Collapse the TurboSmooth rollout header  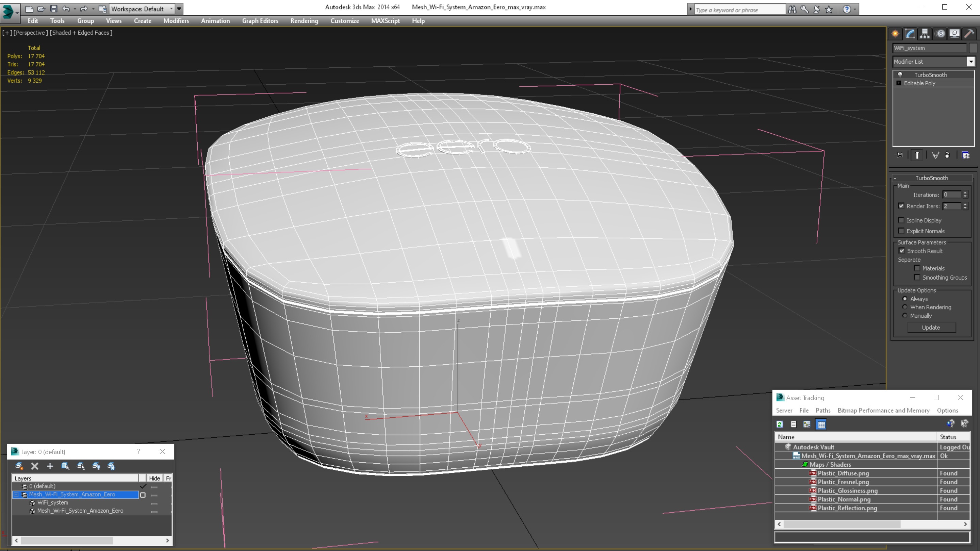pos(931,178)
